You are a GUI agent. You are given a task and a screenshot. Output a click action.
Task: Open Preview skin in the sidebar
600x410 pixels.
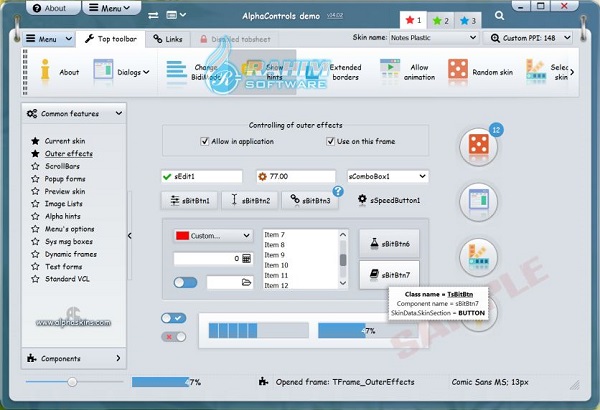[65, 191]
